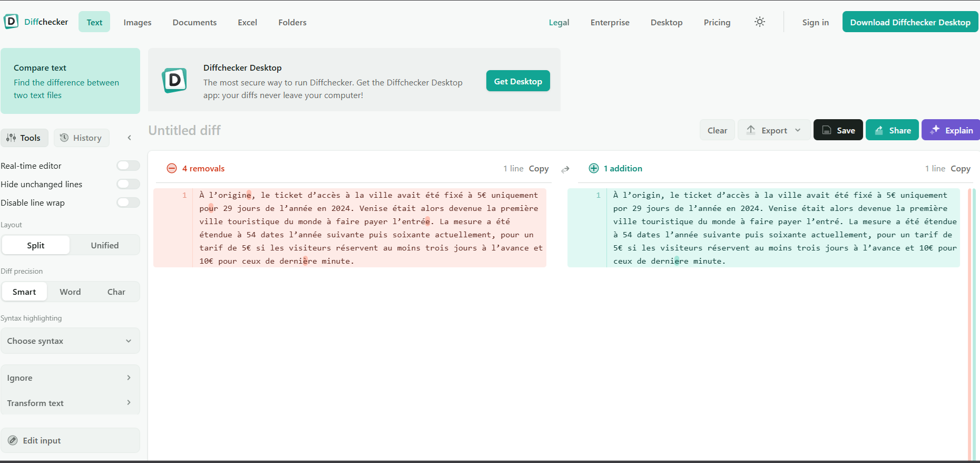Click the diff minimap scrollbar on right
Viewport: 980px width, 463px height.
(972, 324)
